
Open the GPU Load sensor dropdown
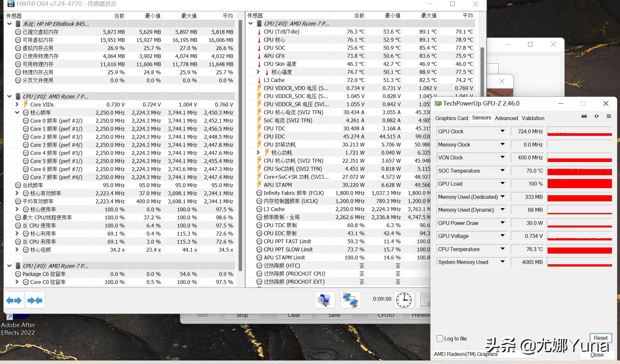[502, 184]
